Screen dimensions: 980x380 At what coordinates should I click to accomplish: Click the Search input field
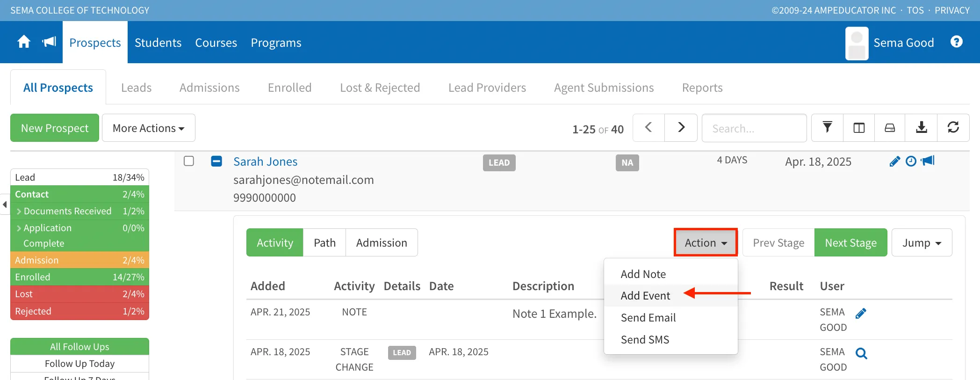coord(754,128)
